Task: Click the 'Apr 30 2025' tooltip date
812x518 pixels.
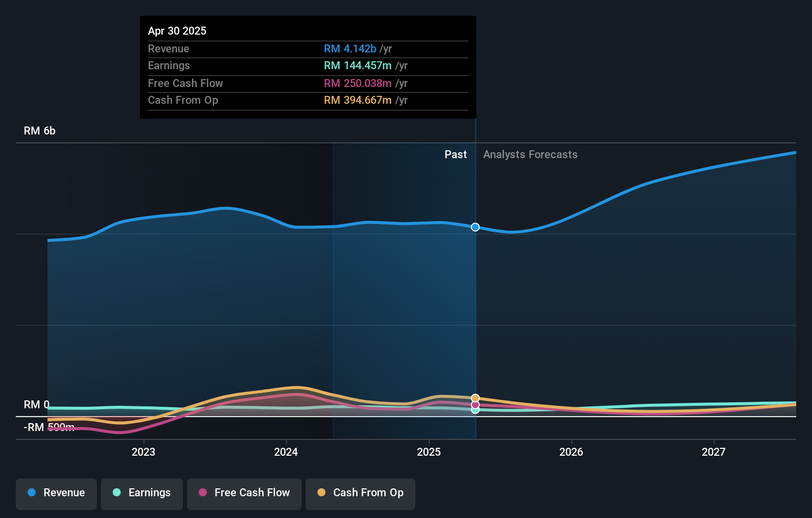Action: [177, 31]
